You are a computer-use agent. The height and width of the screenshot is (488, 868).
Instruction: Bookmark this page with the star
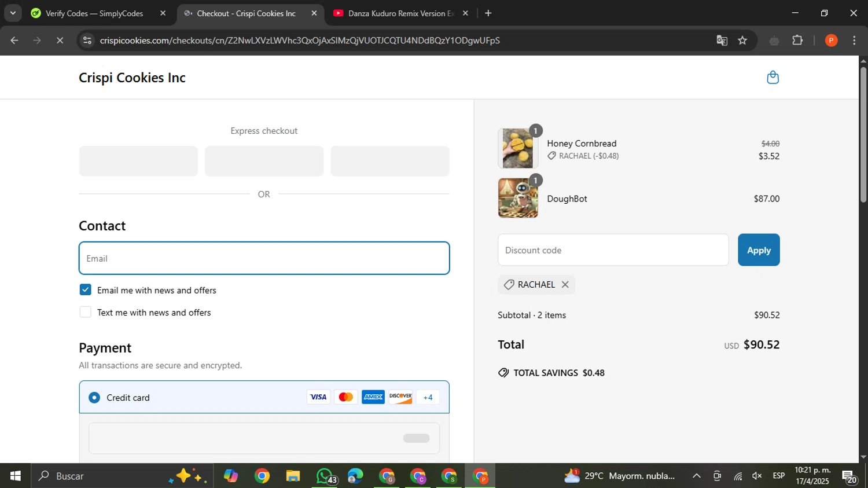[742, 41]
